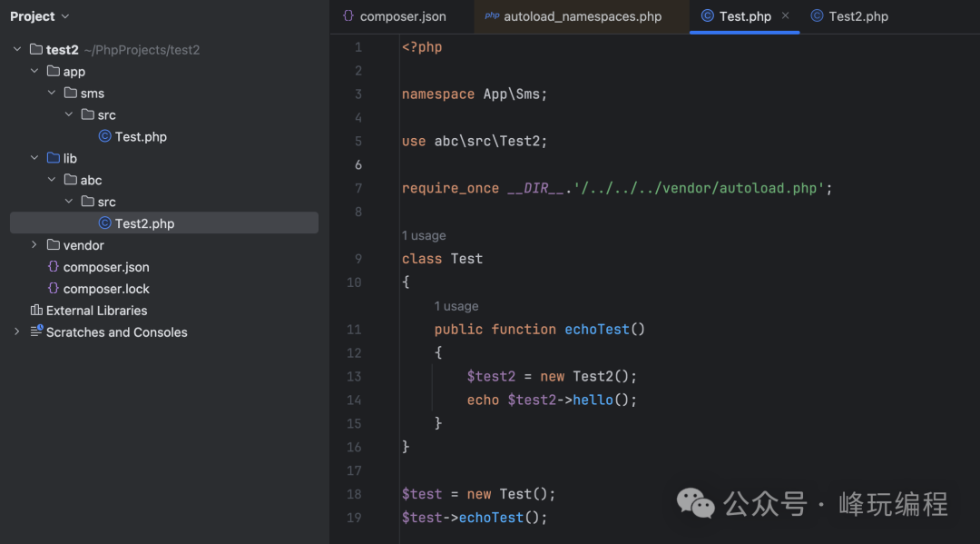Close the Test.php editor tab
The image size is (980, 544).
786,16
